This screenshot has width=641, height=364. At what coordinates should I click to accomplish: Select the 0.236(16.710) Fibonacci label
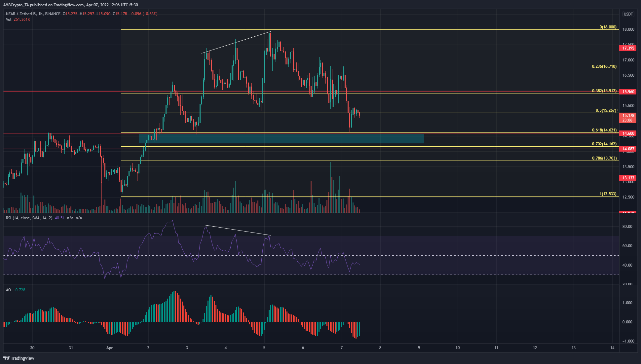(604, 66)
